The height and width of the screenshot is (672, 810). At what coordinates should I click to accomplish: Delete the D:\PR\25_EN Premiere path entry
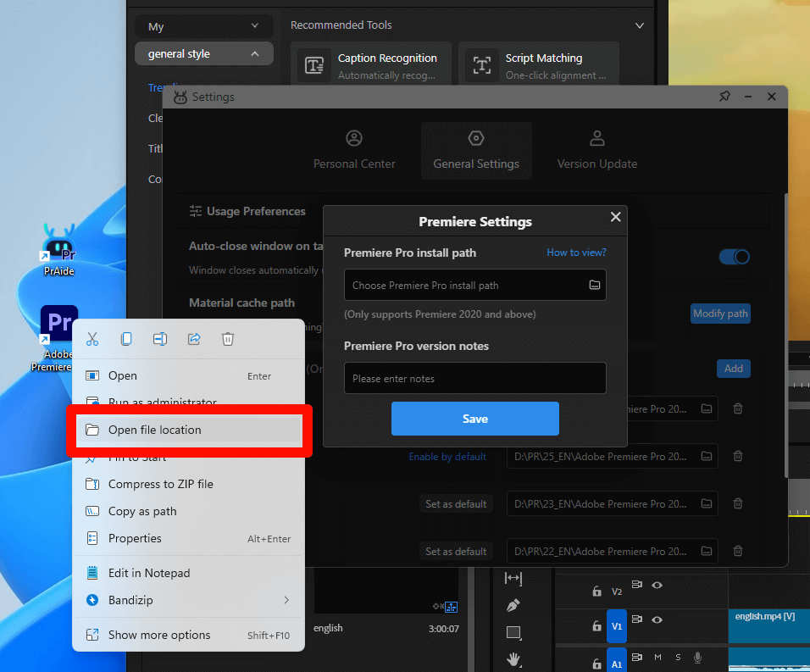pos(737,456)
